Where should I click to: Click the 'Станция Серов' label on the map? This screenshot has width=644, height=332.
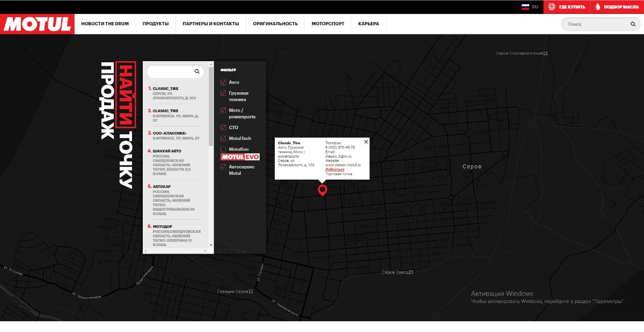(235, 291)
